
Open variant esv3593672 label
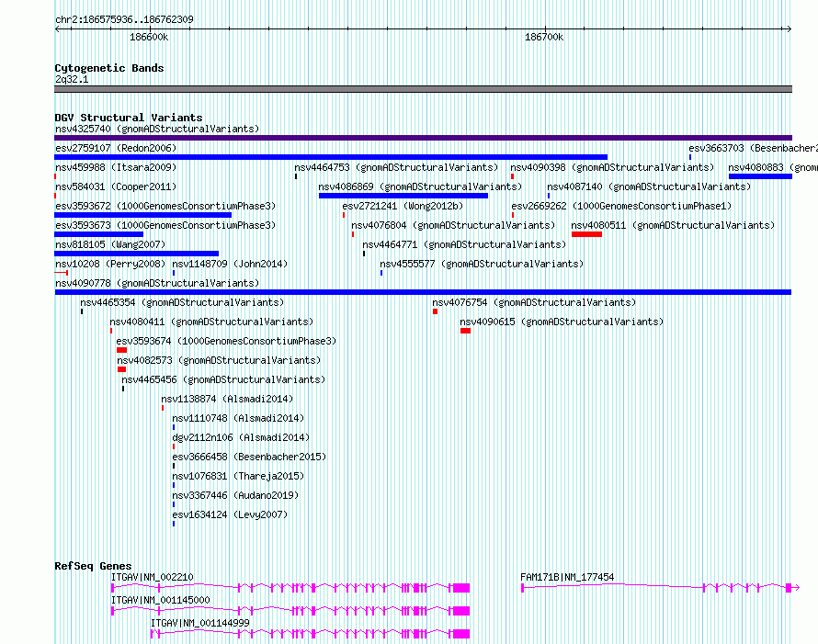click(165, 206)
